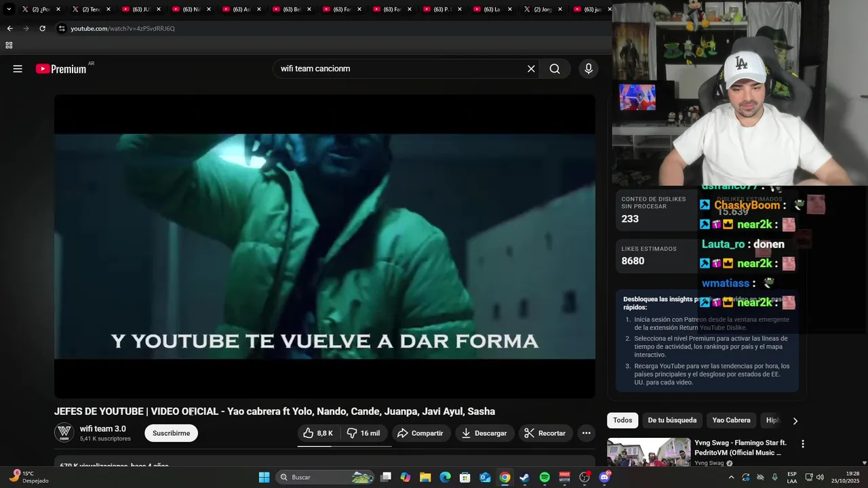Open more actions three-dot menu under video
868x488 pixels.
(x=586, y=433)
